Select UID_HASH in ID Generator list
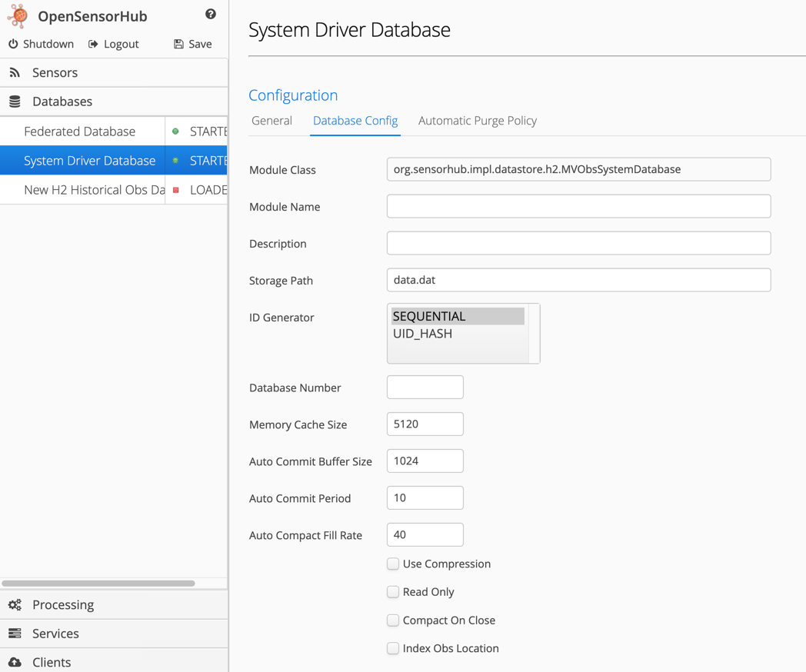Screen dimensions: 806x672 click(x=423, y=334)
